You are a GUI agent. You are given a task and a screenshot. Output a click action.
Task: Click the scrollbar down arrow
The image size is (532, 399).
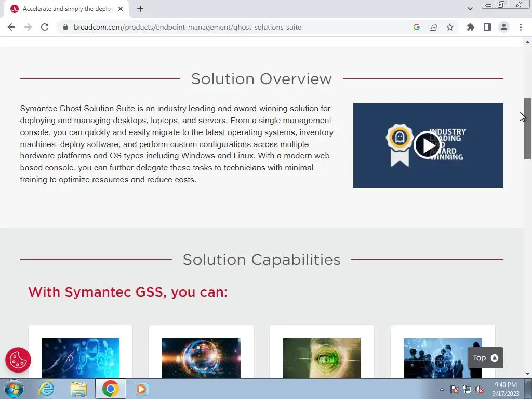tap(528, 374)
